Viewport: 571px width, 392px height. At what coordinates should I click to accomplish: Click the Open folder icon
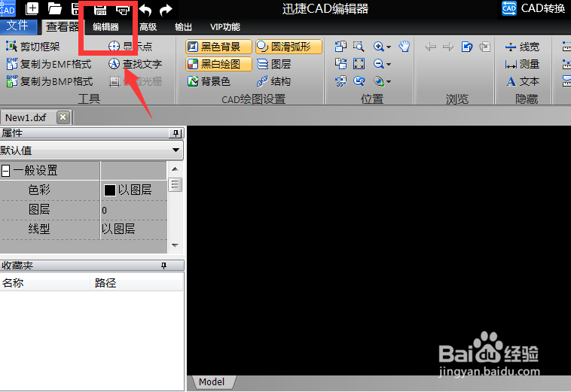tap(54, 9)
